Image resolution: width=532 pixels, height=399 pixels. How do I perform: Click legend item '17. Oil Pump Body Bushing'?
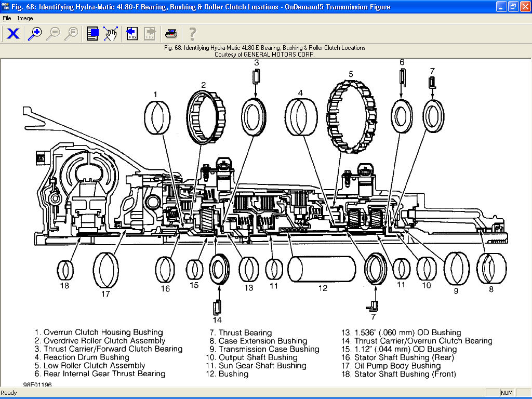(x=391, y=366)
